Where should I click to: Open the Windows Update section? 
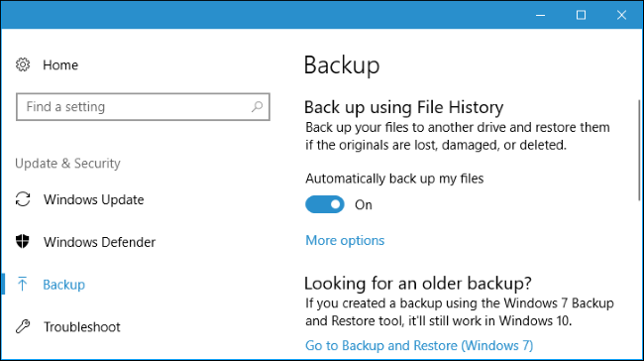pos(94,199)
